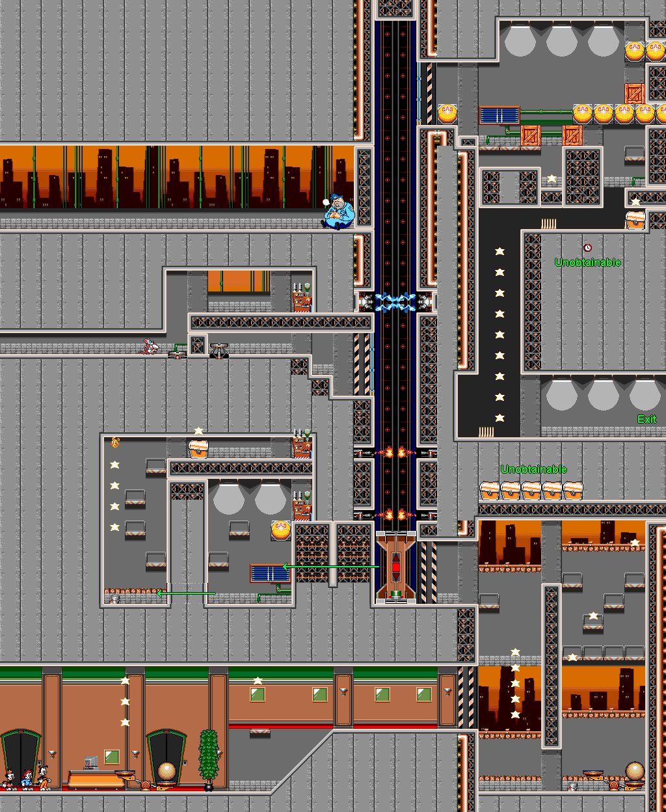The height and width of the screenshot is (812, 666).
Task: Select the leftmost Warner sibling in the lobby
Action: (x=10, y=780)
